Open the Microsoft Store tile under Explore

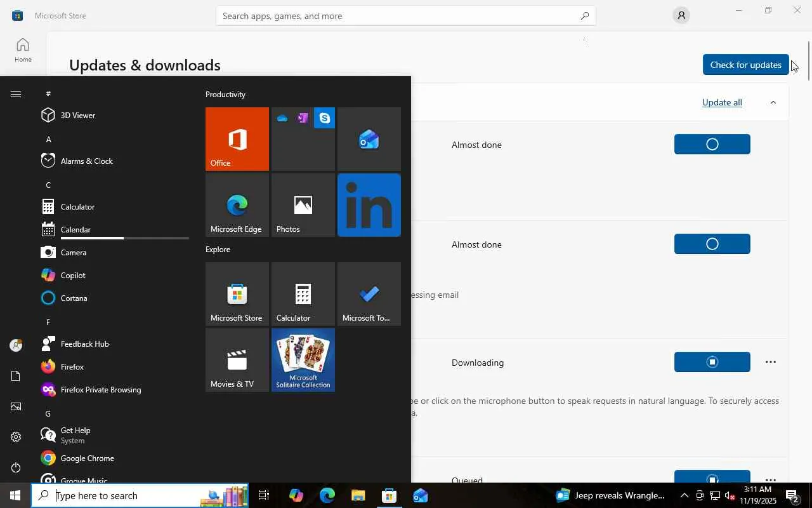click(237, 294)
